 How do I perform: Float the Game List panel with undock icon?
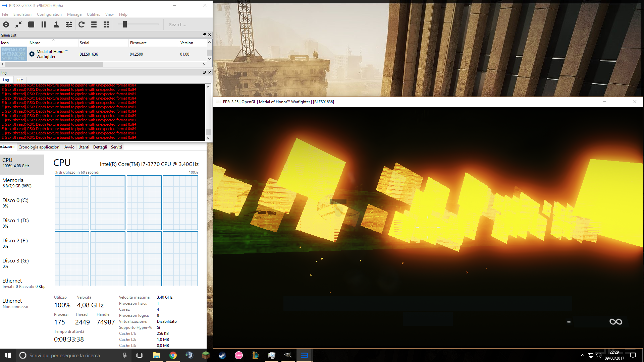(x=204, y=35)
